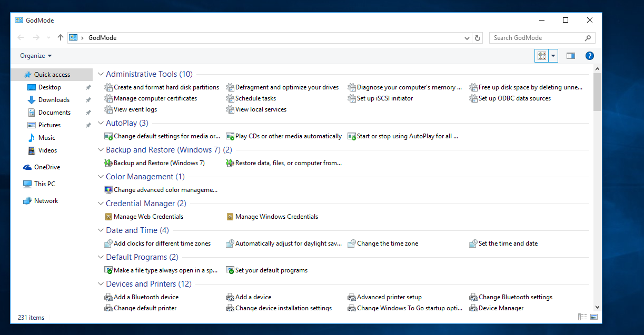Click the Search GodMode input field
The width and height of the screenshot is (644, 335).
(x=542, y=38)
